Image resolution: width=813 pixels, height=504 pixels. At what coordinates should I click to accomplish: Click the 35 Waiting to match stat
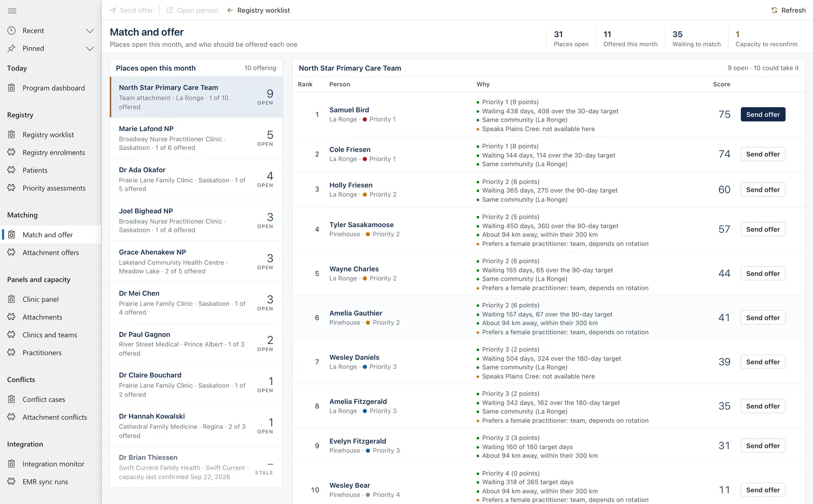696,39
